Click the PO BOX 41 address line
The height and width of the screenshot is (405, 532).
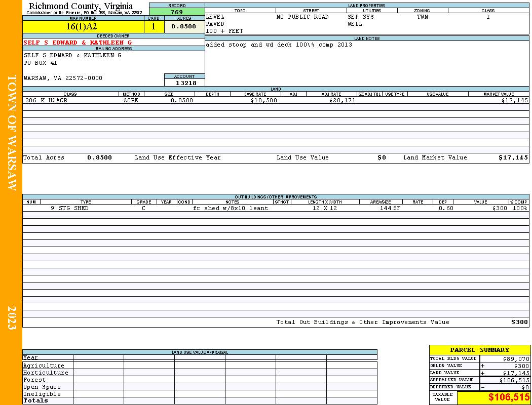(x=41, y=63)
